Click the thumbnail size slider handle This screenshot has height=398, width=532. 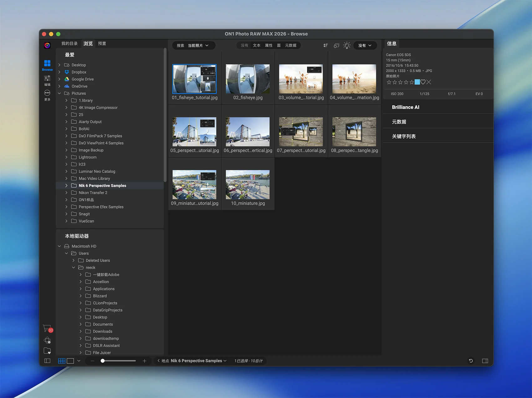103,361
